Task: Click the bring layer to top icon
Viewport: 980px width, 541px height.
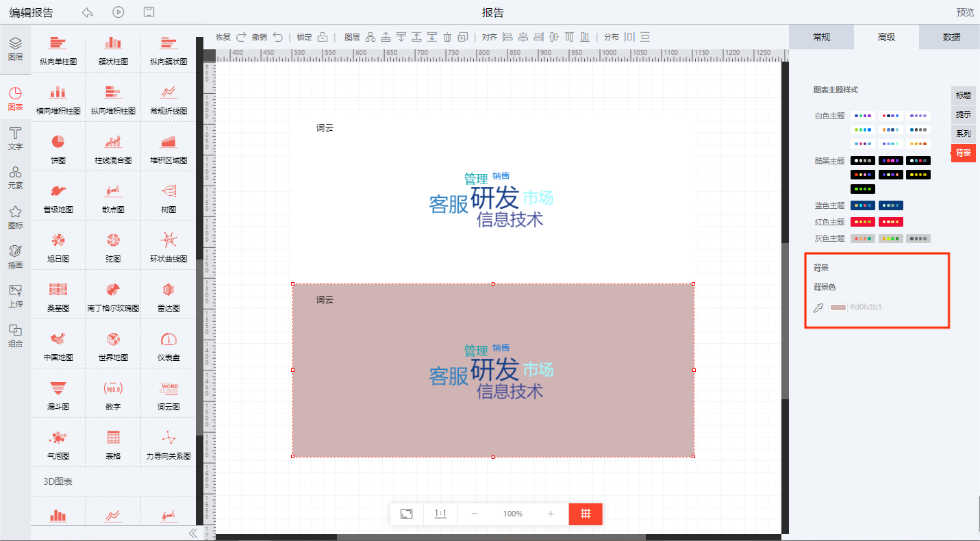Action: [416, 37]
